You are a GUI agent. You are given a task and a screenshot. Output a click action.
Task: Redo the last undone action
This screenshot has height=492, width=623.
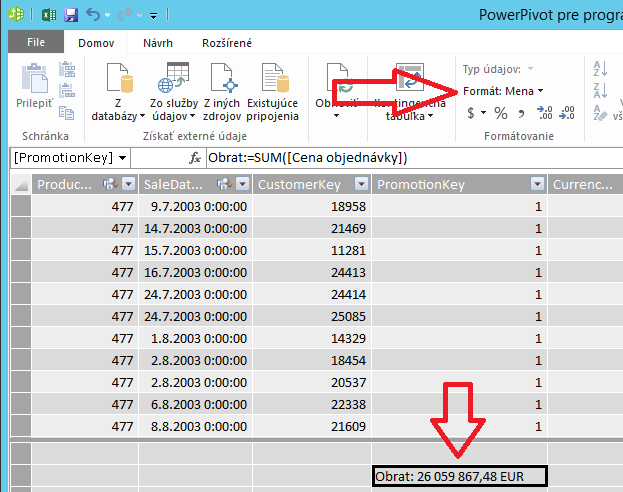[x=125, y=15]
